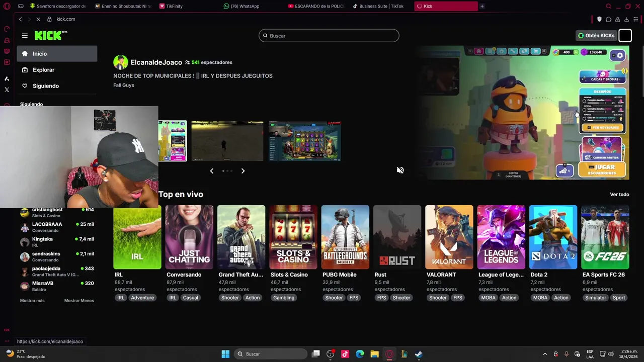
Task: Open the Dota 2 category card
Action: (x=553, y=237)
